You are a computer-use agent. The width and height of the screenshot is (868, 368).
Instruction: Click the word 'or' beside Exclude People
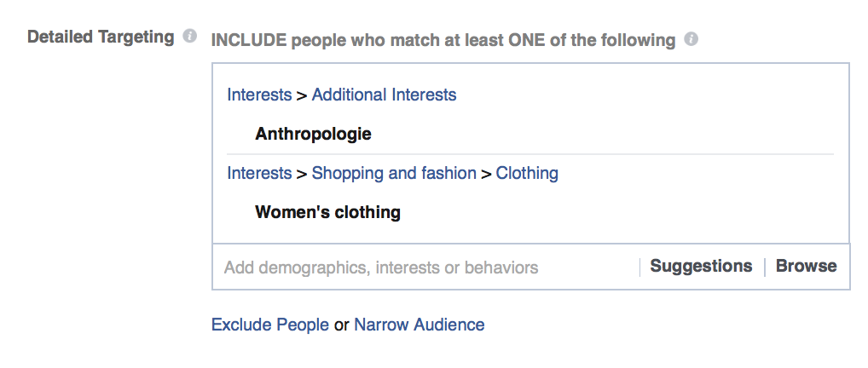click(341, 325)
